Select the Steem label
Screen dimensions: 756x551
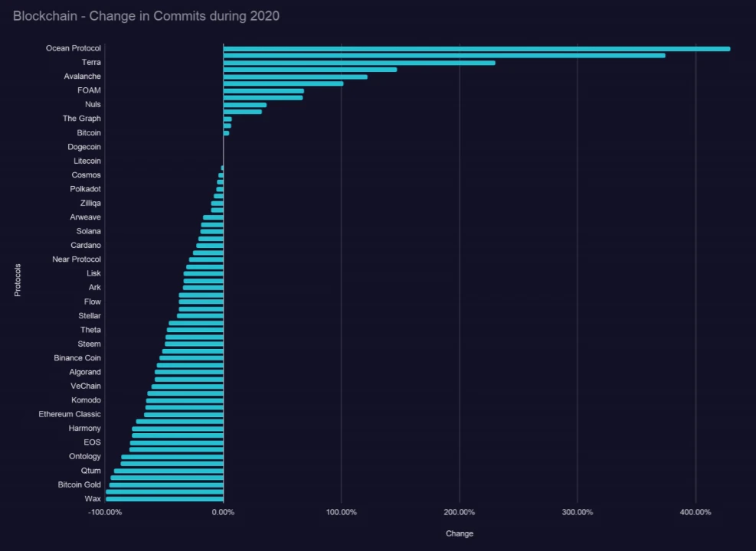[89, 344]
